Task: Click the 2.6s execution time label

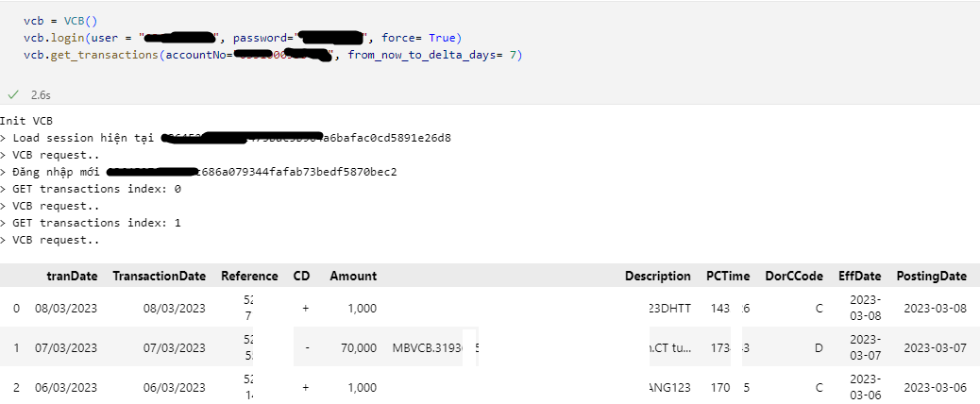Action: tap(41, 95)
